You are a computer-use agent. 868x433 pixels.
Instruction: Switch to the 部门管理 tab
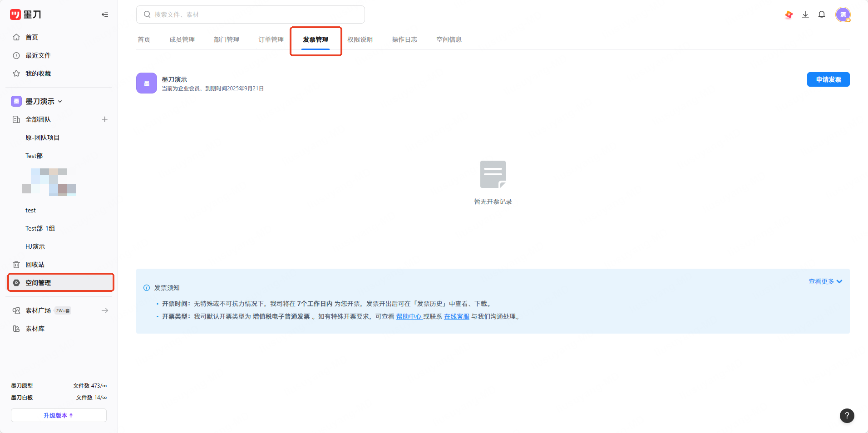point(227,39)
